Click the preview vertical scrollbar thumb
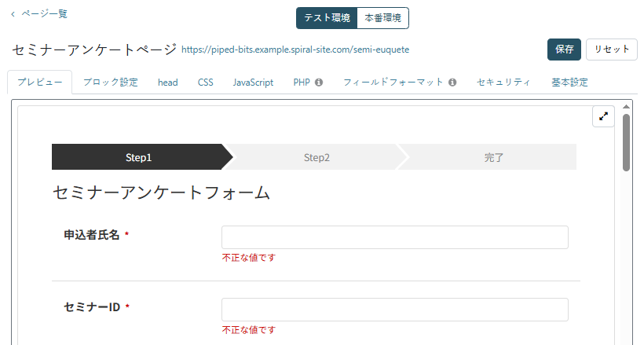The width and height of the screenshot is (644, 345). tap(626, 142)
